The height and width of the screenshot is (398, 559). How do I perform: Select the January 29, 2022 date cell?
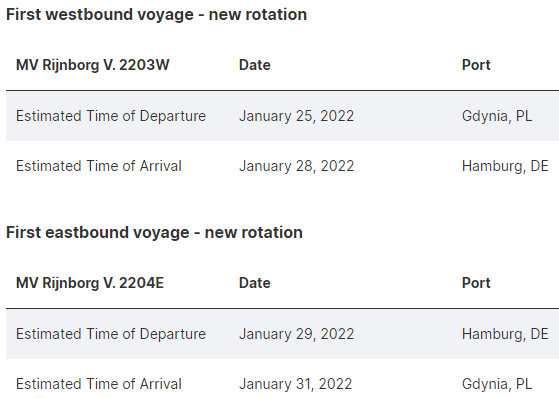point(296,334)
